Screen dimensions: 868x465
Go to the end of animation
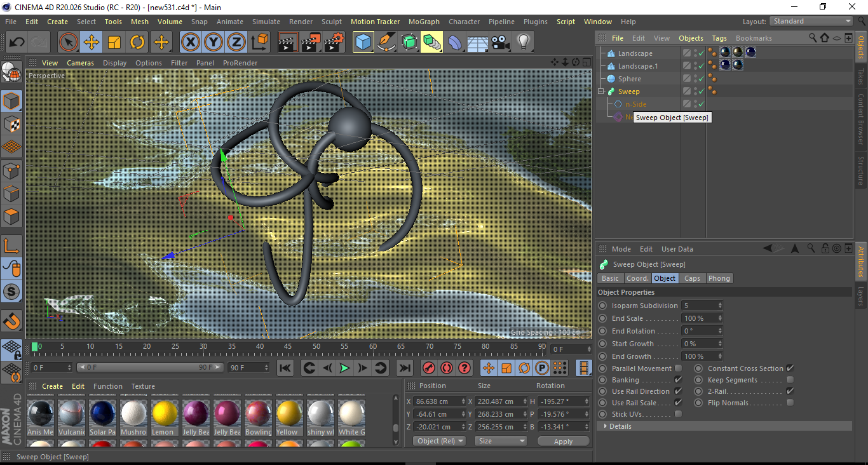[x=404, y=368]
